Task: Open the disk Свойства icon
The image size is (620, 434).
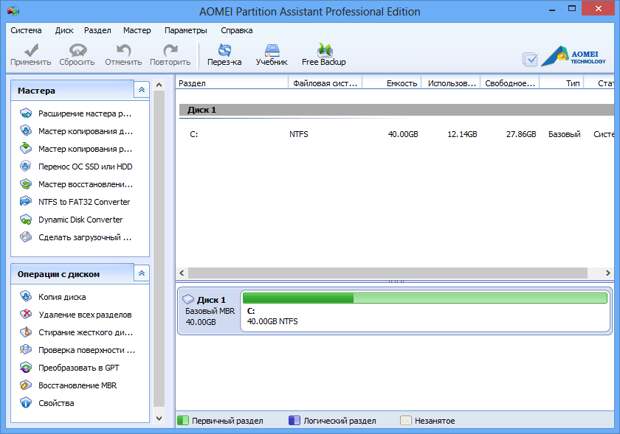Action: (26, 403)
